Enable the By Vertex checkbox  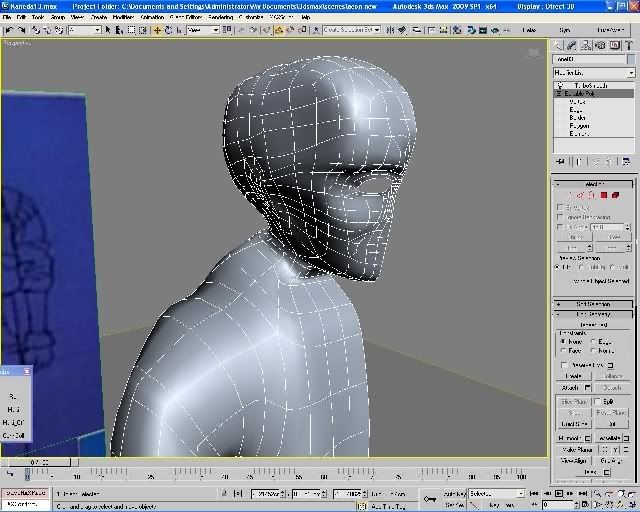[561, 207]
